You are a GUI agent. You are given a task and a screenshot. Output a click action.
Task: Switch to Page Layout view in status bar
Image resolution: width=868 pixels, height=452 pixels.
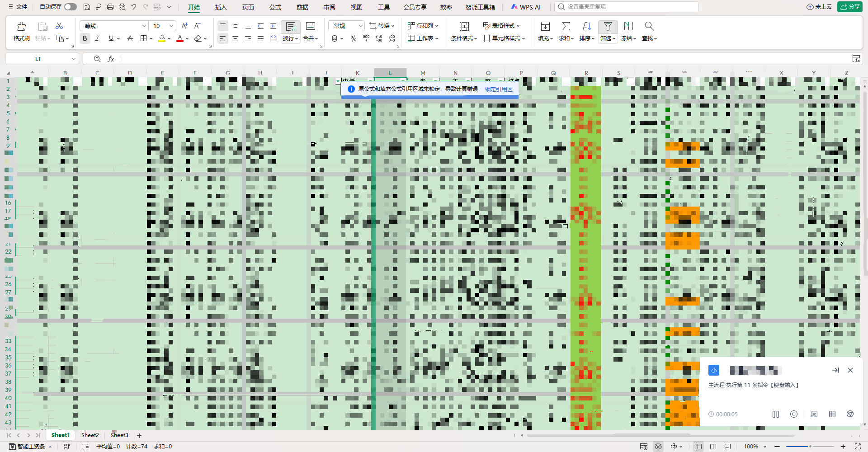[713, 447]
